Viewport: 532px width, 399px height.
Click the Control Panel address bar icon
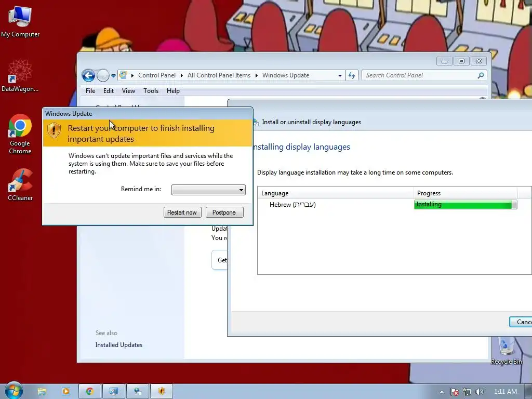click(124, 75)
